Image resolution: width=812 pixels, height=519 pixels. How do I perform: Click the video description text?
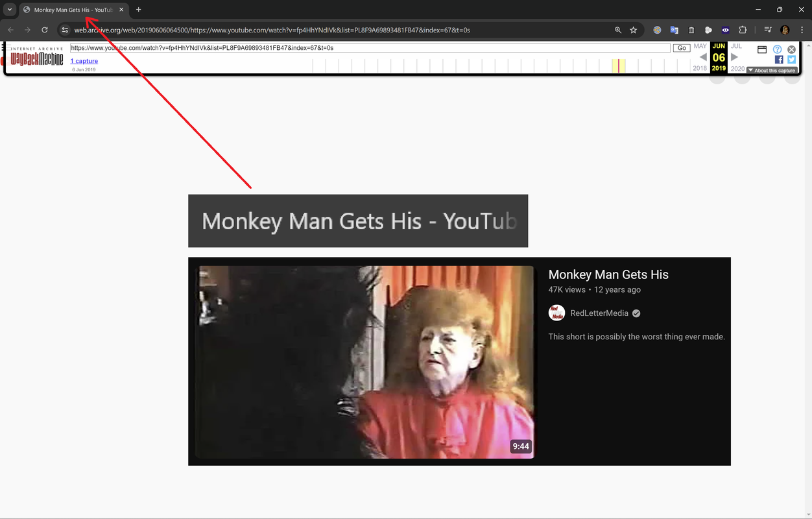(x=637, y=337)
